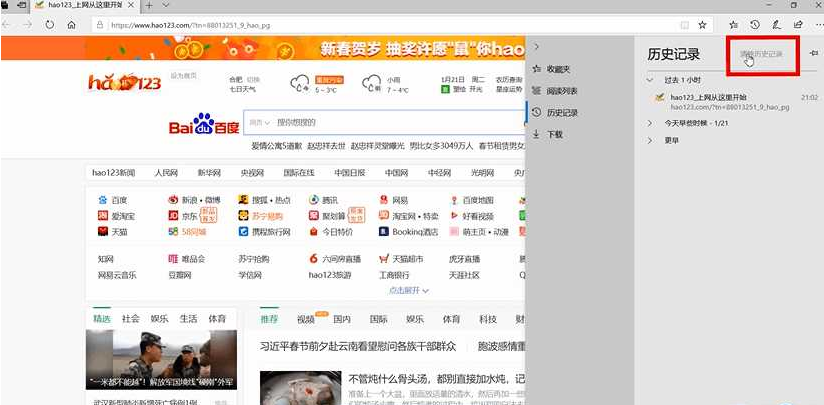Refresh the page with the reload icon

coord(49,25)
